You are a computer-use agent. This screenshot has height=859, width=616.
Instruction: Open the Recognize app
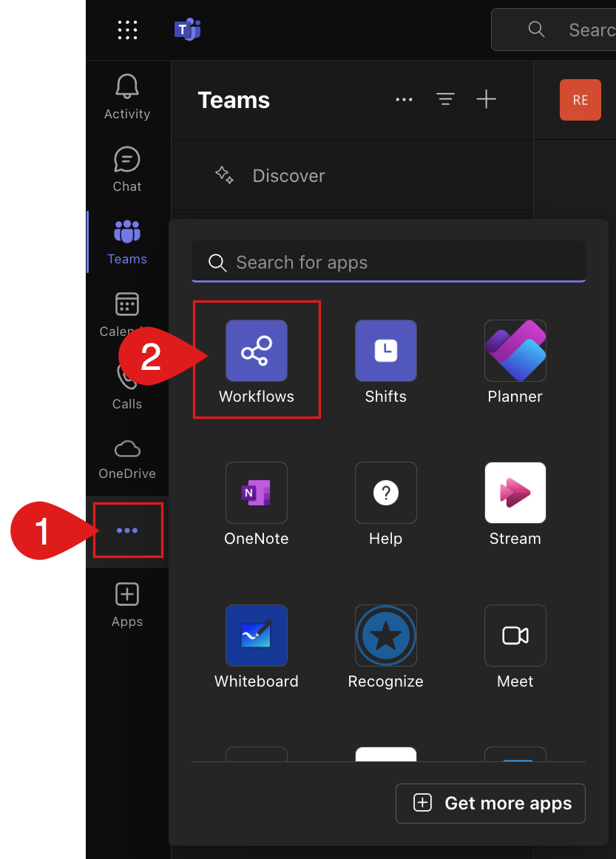385,636
